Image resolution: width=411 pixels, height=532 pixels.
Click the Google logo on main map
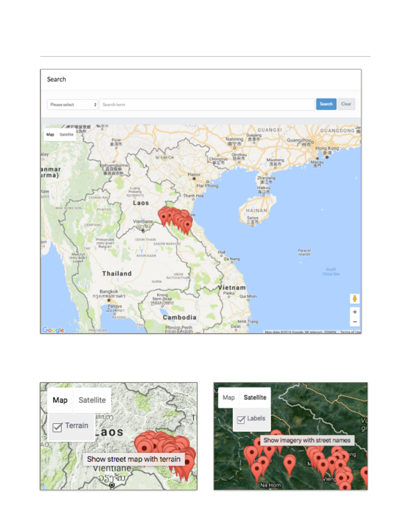pos(53,330)
